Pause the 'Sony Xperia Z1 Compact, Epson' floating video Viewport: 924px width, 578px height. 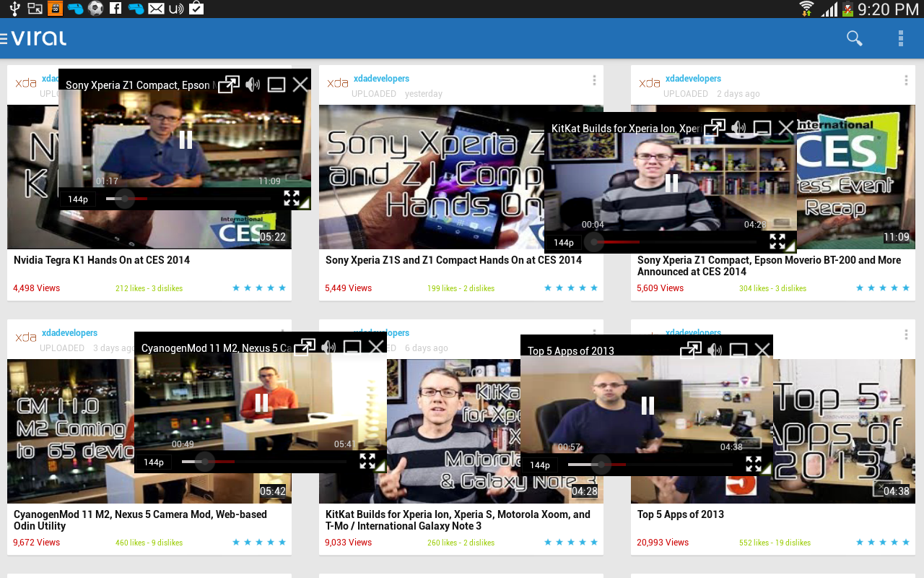[186, 139]
